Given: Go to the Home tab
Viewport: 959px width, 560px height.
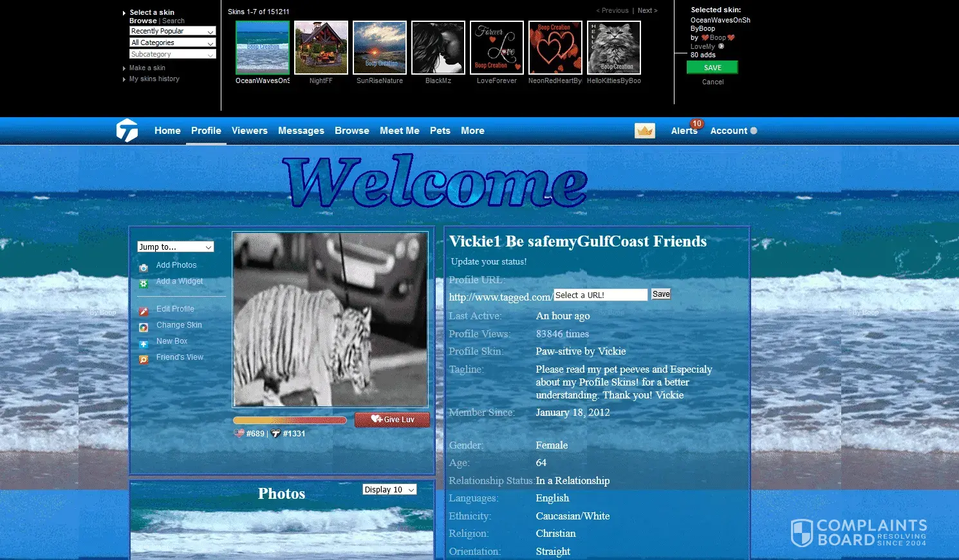Looking at the screenshot, I should (x=167, y=131).
